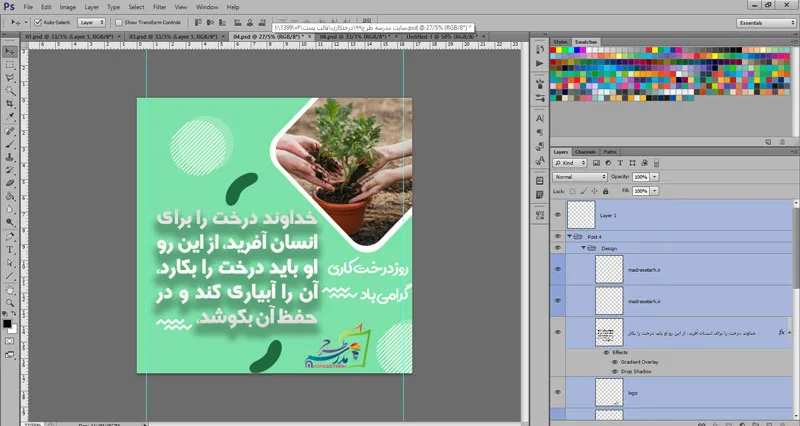Open the Normal blend mode dropdown
The width and height of the screenshot is (800, 426).
click(580, 177)
